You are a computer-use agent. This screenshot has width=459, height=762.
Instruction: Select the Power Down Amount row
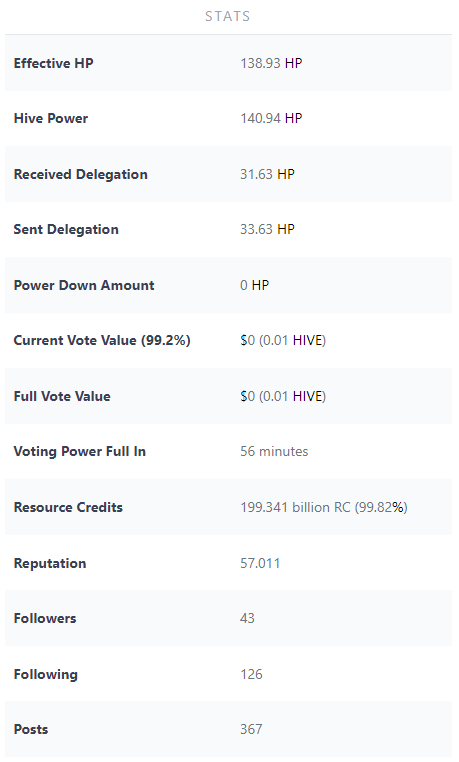pyautogui.click(x=228, y=285)
